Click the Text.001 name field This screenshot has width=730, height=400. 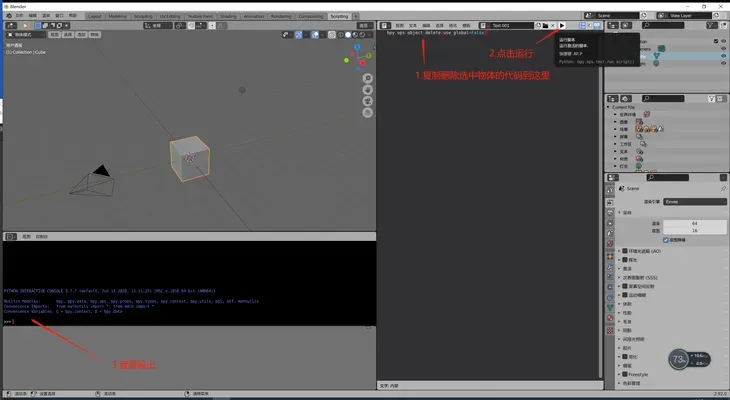[x=511, y=26]
